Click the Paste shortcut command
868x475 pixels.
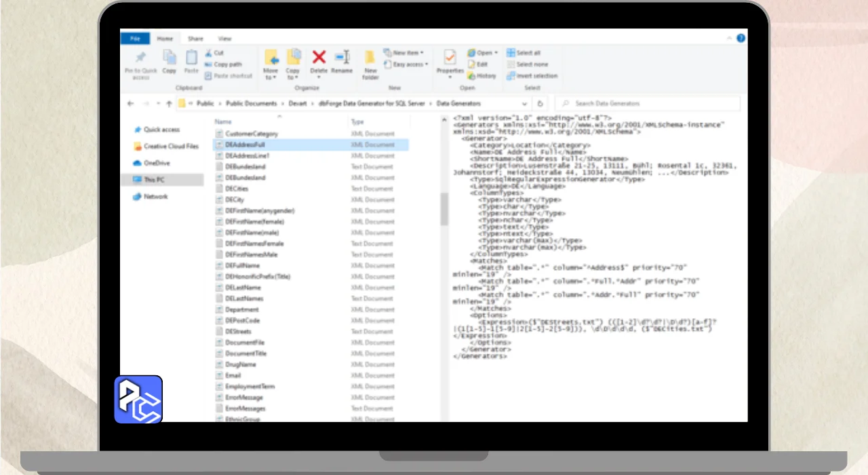(x=228, y=76)
